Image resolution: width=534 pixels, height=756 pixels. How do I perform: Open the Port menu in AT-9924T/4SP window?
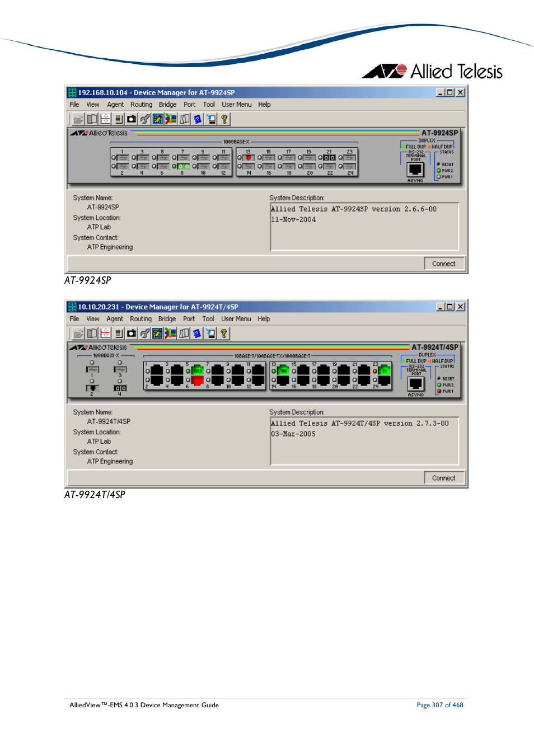pos(189,319)
